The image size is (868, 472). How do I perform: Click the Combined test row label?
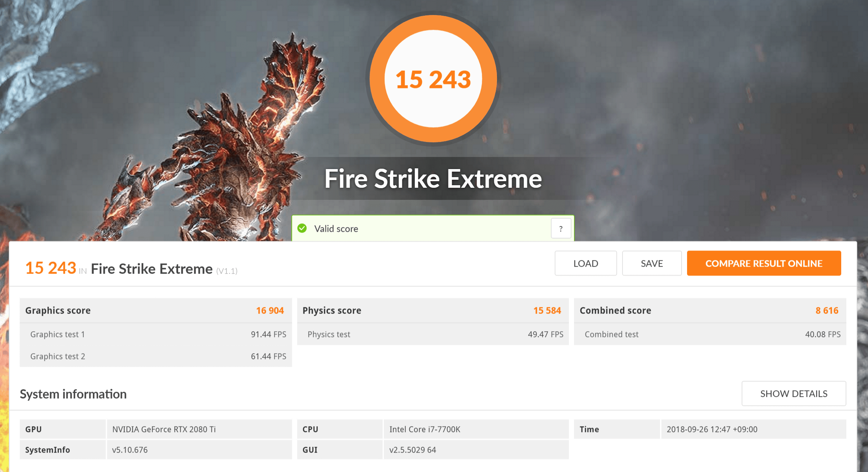(611, 334)
